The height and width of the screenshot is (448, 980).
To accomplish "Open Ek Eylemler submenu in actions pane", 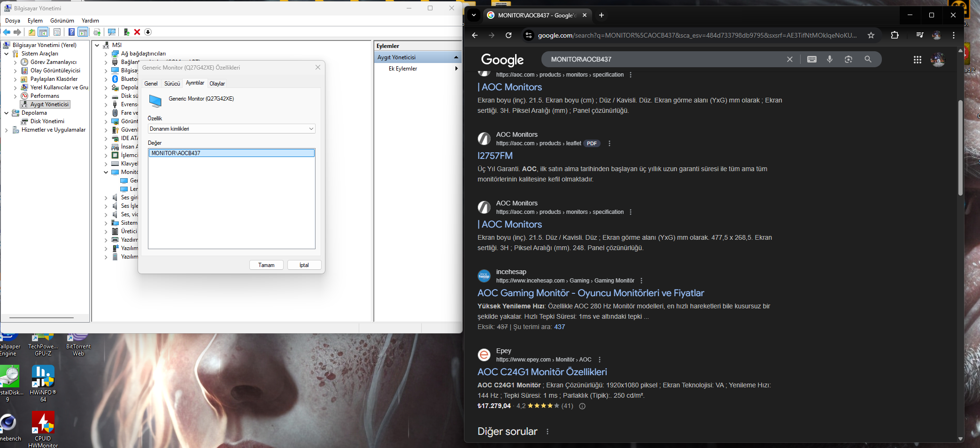I will 418,69.
